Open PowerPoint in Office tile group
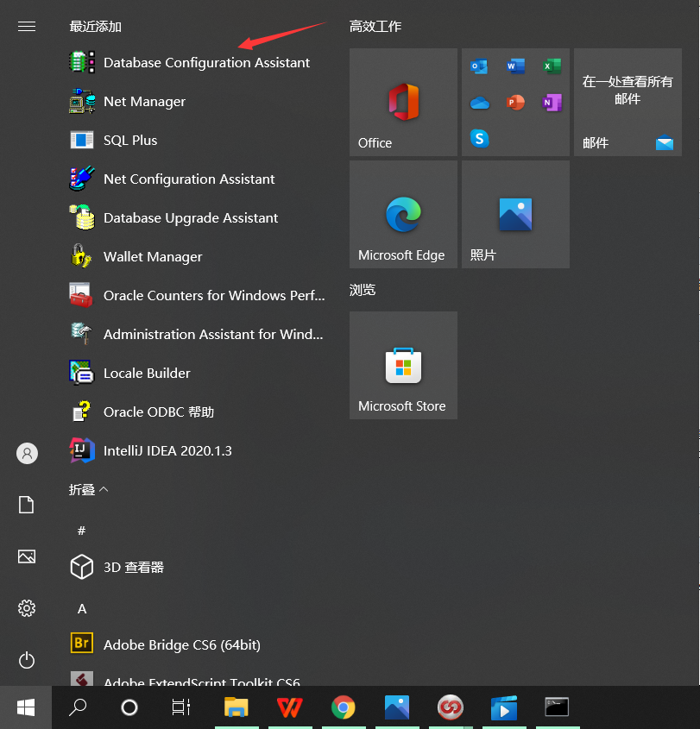 [516, 103]
